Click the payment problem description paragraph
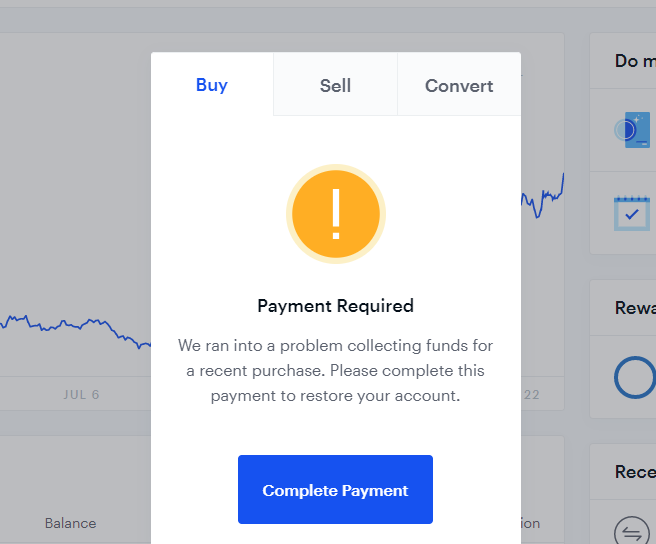This screenshot has width=656, height=544. [x=335, y=370]
